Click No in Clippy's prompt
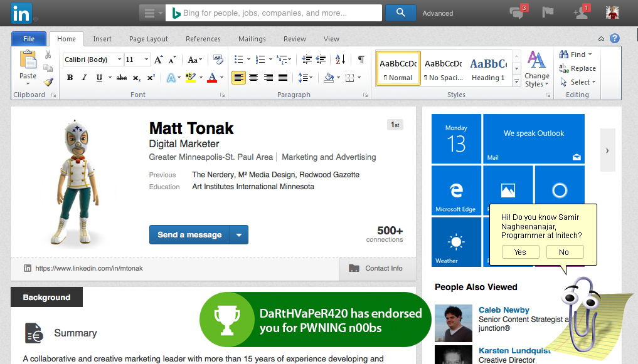Image resolution: width=638 pixels, height=364 pixels. (x=564, y=252)
